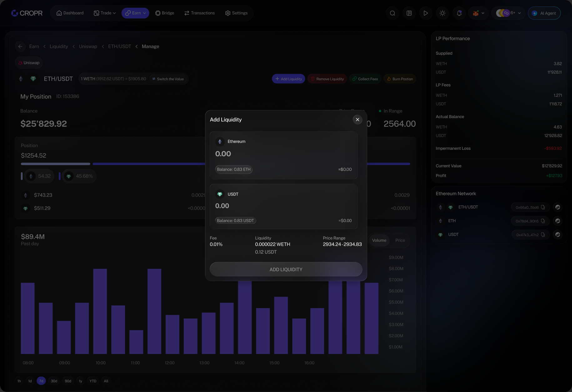Open the notifications bell
572x392 pixels.
tap(459, 13)
